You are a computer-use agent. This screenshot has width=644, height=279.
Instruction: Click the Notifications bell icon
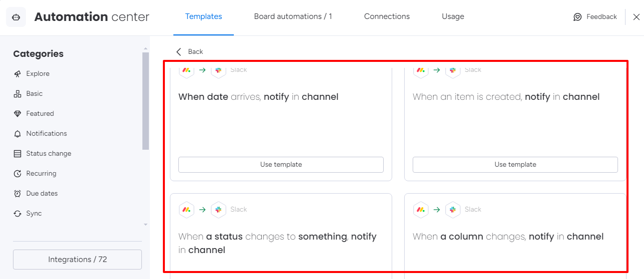tap(17, 134)
